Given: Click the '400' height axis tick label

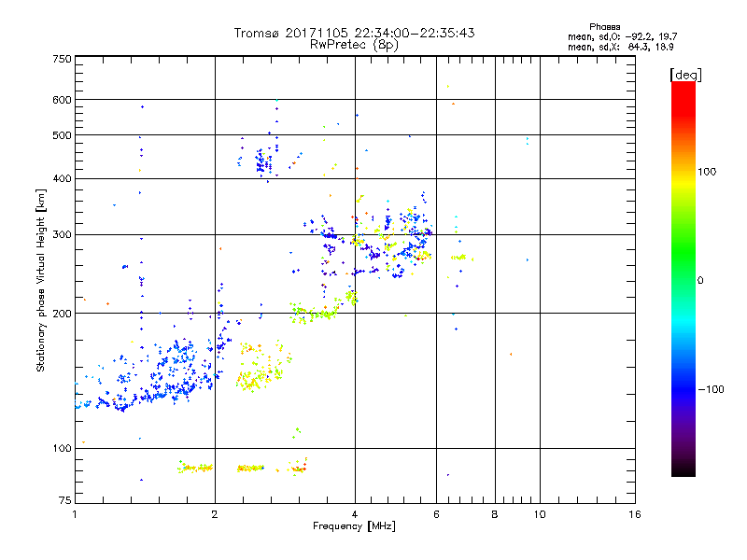Looking at the screenshot, I should point(62,179).
